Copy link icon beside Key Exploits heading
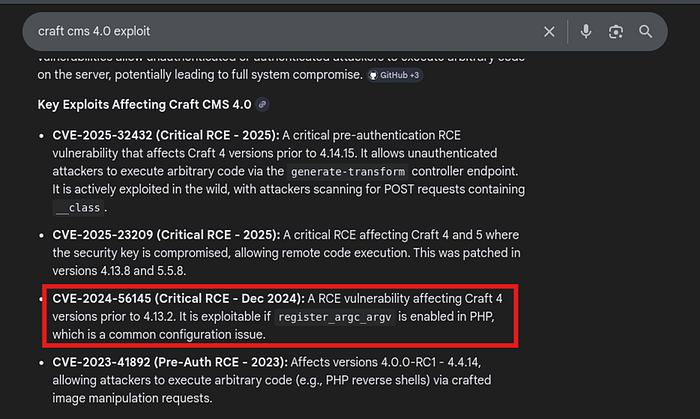The image size is (700, 419). pos(262,104)
